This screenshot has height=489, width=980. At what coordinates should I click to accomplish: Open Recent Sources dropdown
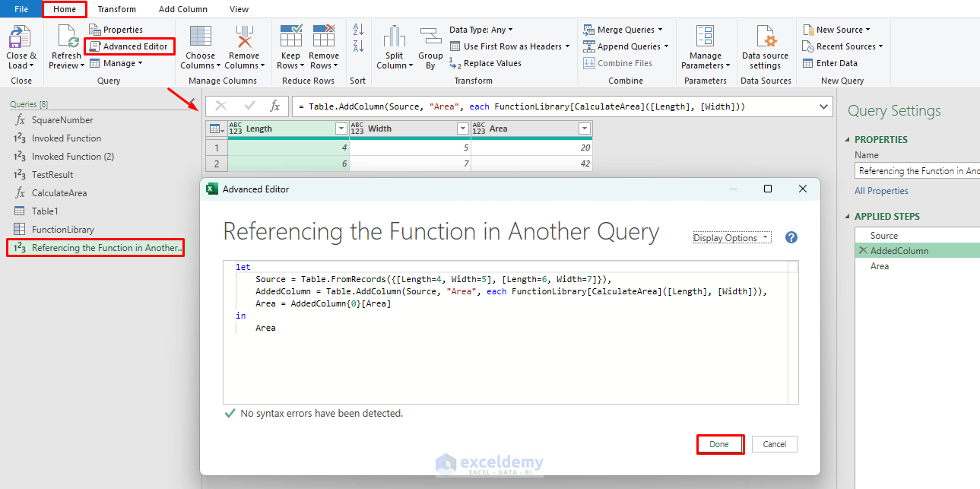tap(842, 46)
